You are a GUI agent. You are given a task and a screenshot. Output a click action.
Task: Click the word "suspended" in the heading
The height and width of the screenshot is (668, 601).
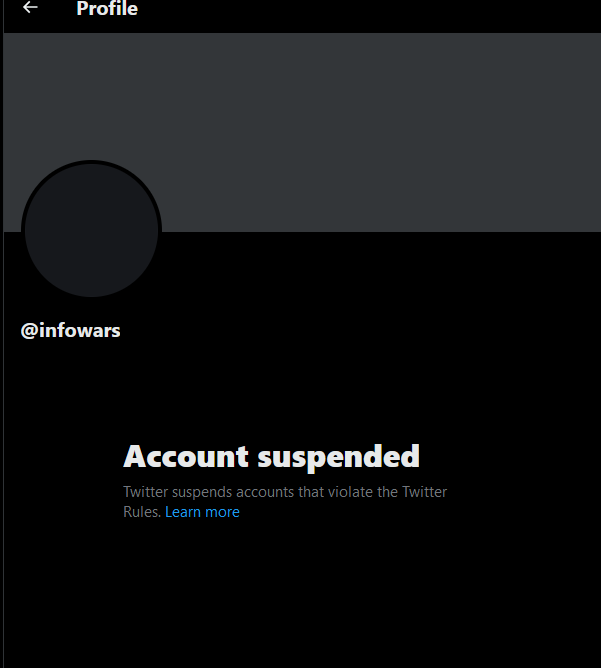tap(339, 458)
